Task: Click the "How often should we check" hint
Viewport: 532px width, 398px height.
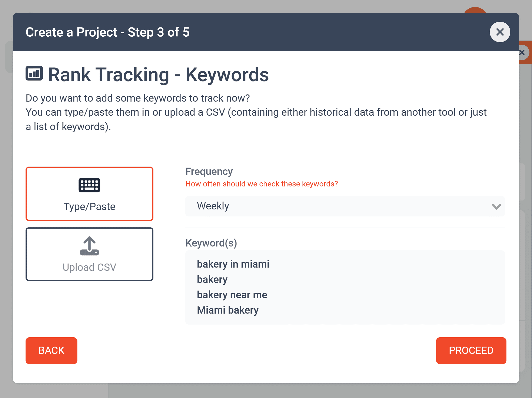Action: 262,184
